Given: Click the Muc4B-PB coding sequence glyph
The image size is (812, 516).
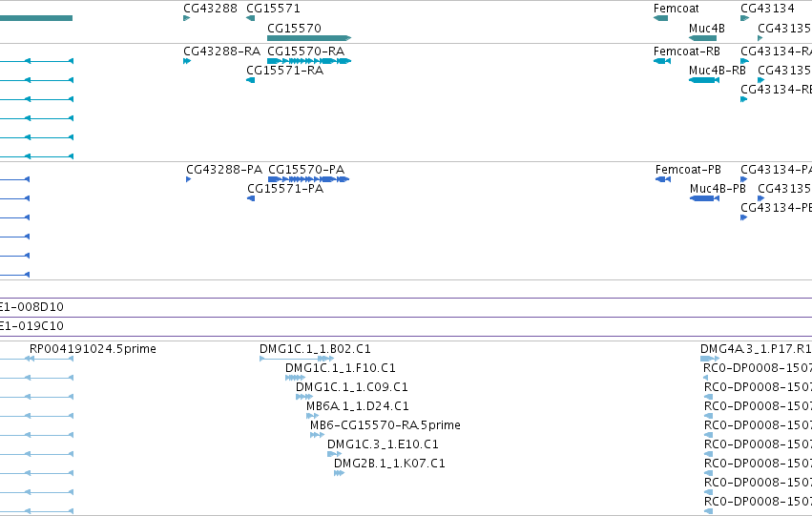Looking at the screenshot, I should point(704,198).
